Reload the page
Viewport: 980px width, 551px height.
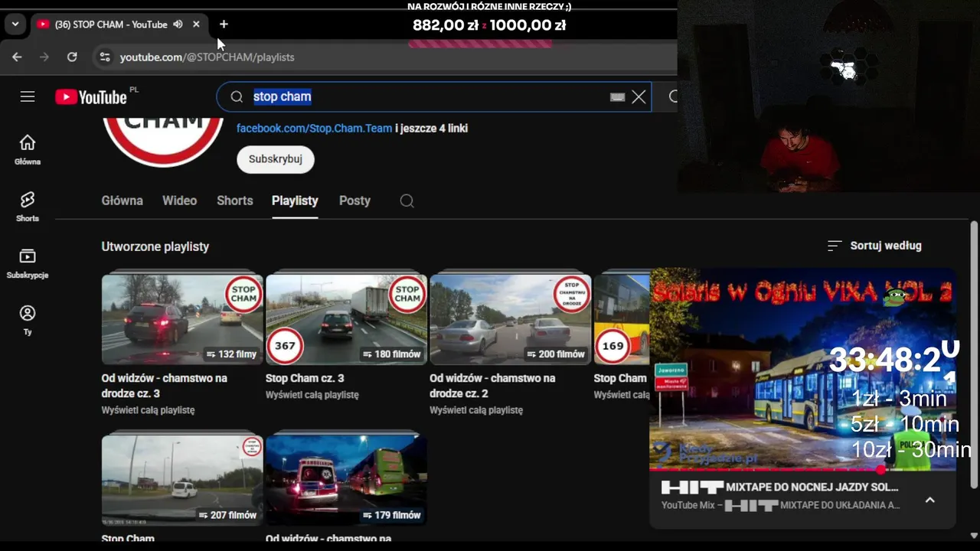click(x=72, y=57)
